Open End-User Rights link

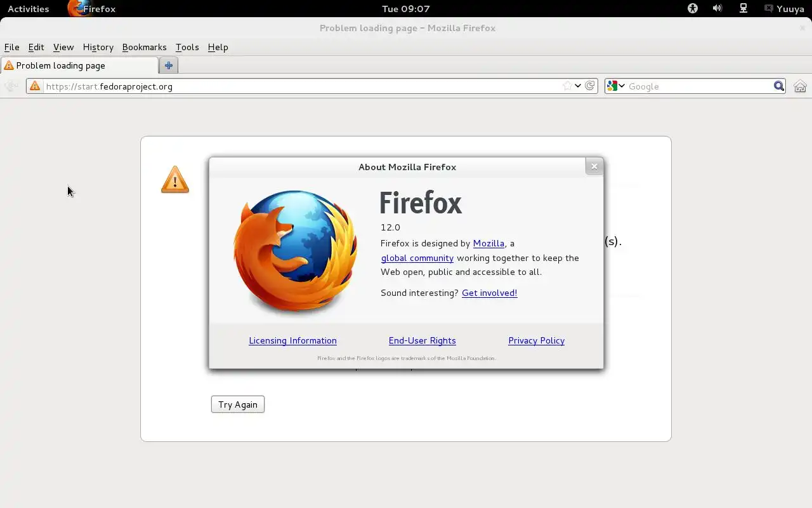[x=422, y=340]
